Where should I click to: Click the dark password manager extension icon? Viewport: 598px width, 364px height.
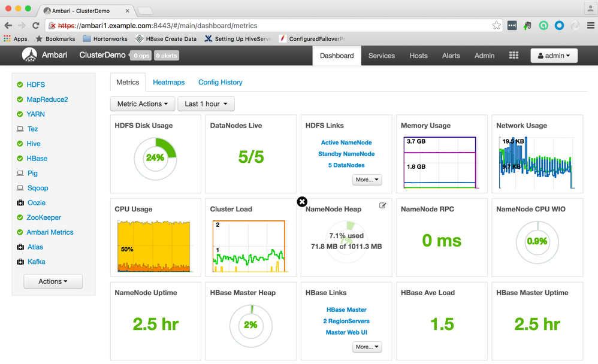click(x=512, y=26)
